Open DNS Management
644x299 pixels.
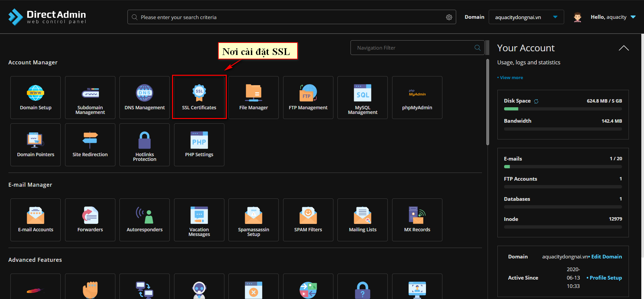coord(145,98)
